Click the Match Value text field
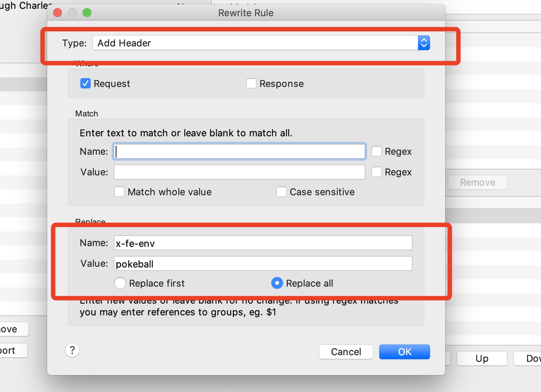The image size is (541, 392). click(240, 172)
